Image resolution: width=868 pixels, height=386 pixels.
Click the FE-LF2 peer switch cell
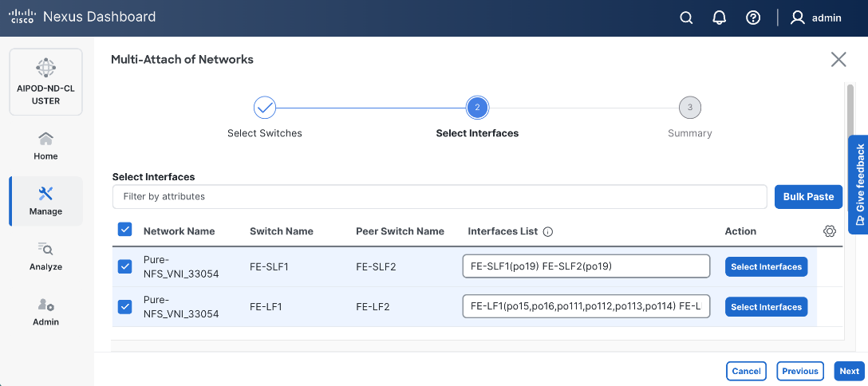[373, 307]
